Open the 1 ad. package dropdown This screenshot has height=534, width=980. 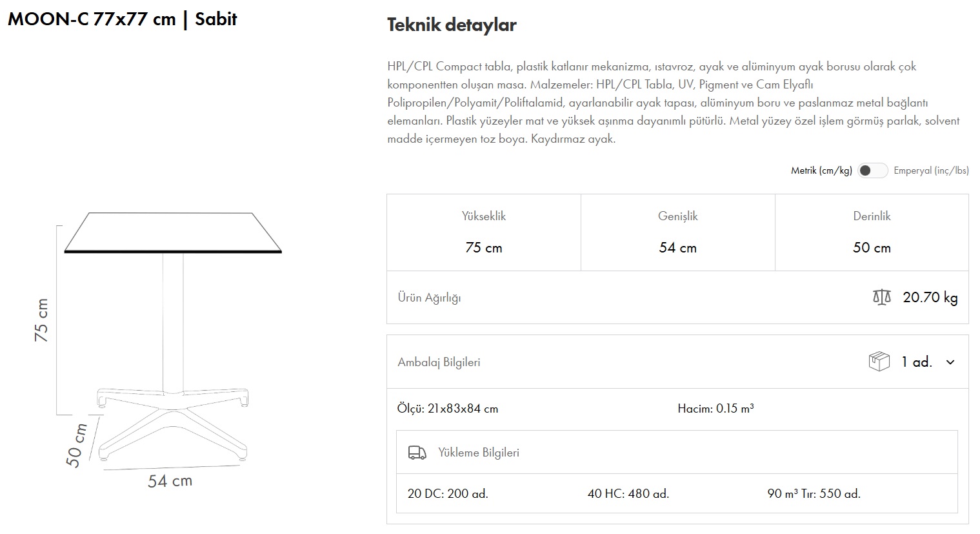coord(917,362)
